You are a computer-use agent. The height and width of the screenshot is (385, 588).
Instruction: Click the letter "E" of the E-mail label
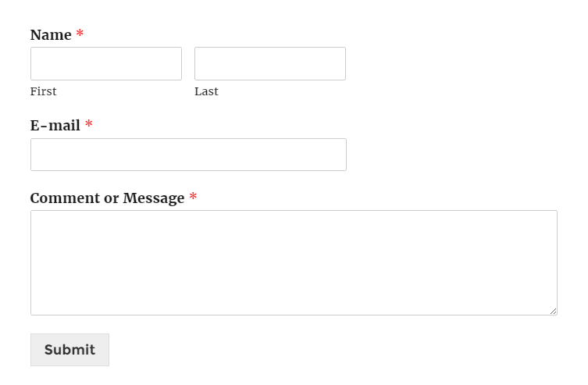[x=34, y=126]
